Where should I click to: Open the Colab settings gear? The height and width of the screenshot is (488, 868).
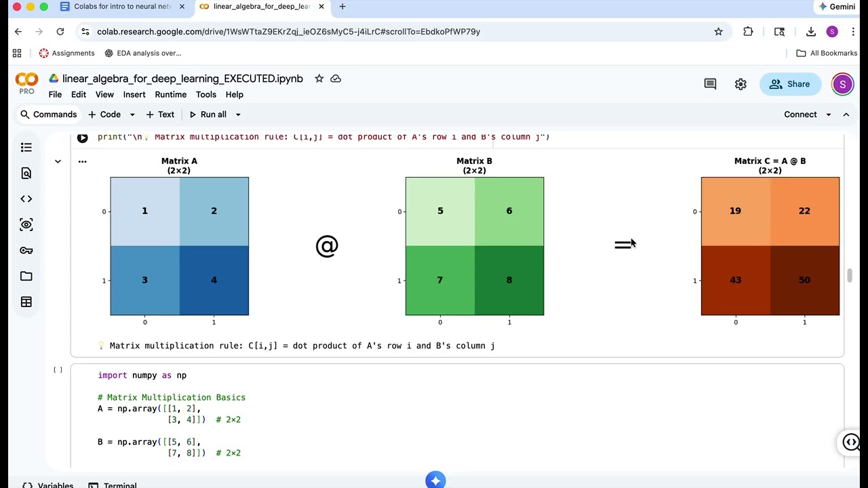[x=741, y=84]
